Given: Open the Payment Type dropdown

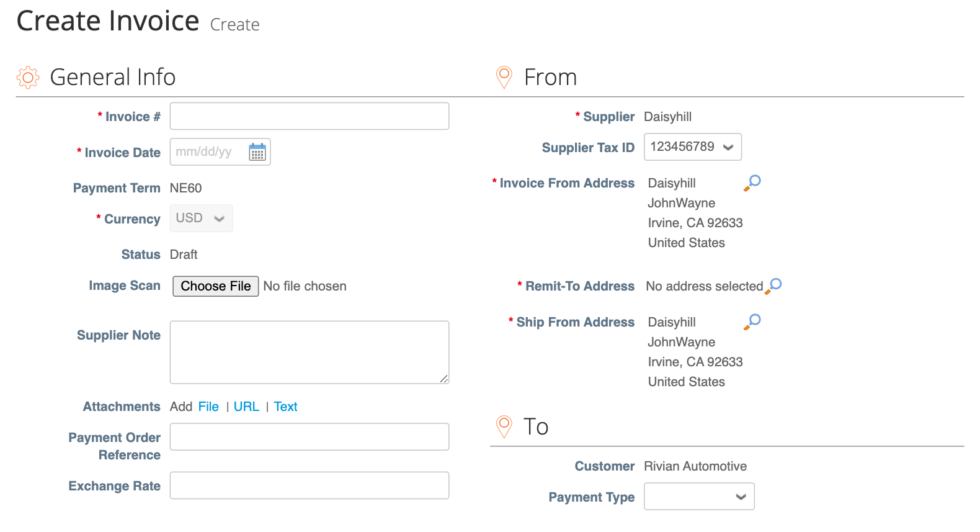Looking at the screenshot, I should point(698,496).
